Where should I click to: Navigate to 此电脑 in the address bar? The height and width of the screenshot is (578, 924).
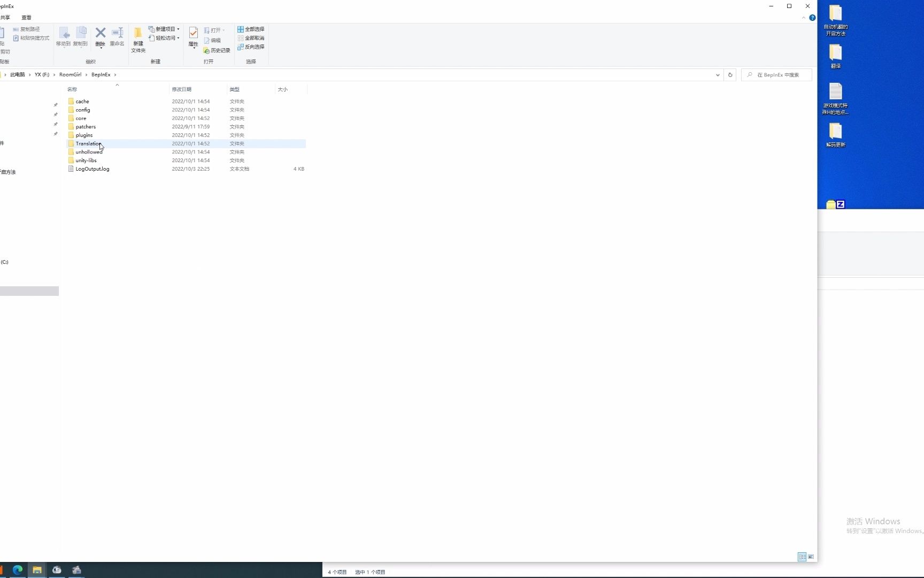pos(17,75)
